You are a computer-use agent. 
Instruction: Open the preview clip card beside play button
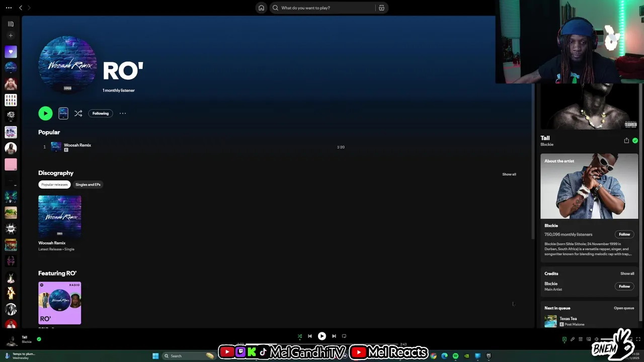click(63, 113)
